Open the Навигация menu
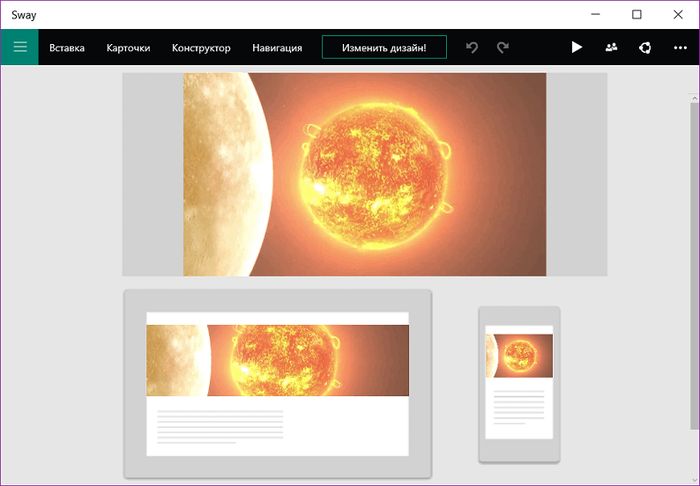This screenshot has width=700, height=486. (x=277, y=47)
